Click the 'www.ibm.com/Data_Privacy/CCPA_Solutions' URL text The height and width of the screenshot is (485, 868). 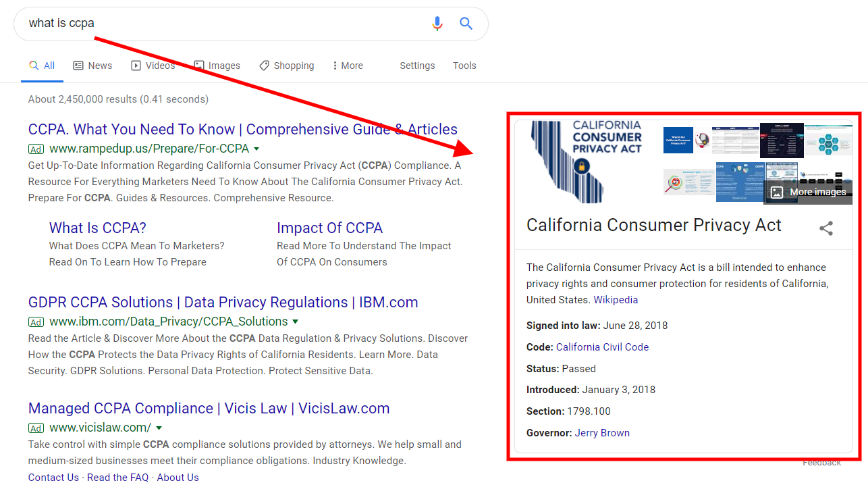(x=169, y=322)
